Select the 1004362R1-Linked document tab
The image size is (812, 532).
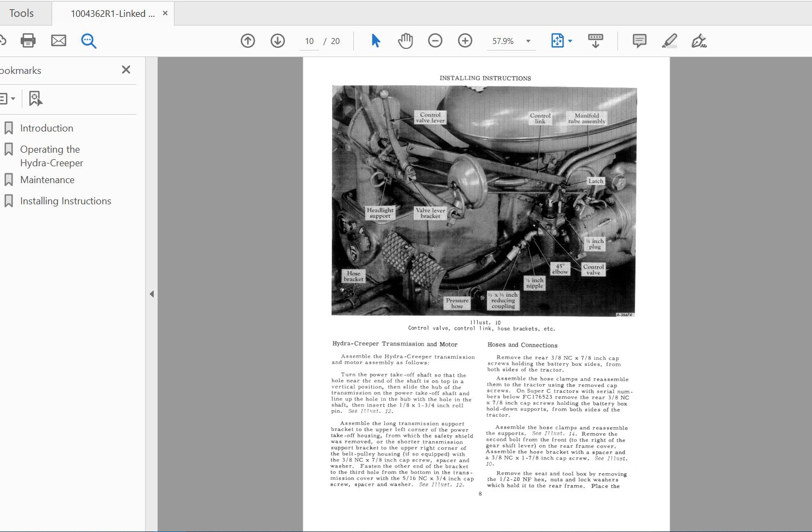[x=113, y=14]
